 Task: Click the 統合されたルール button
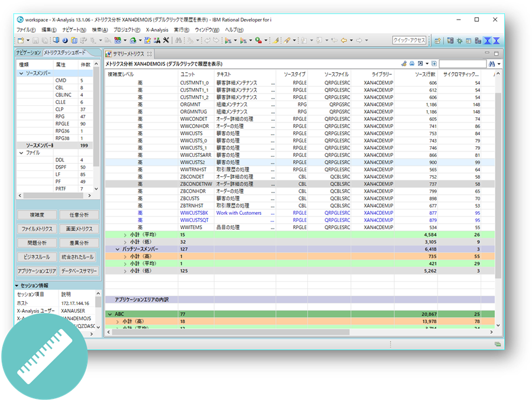pos(77,257)
